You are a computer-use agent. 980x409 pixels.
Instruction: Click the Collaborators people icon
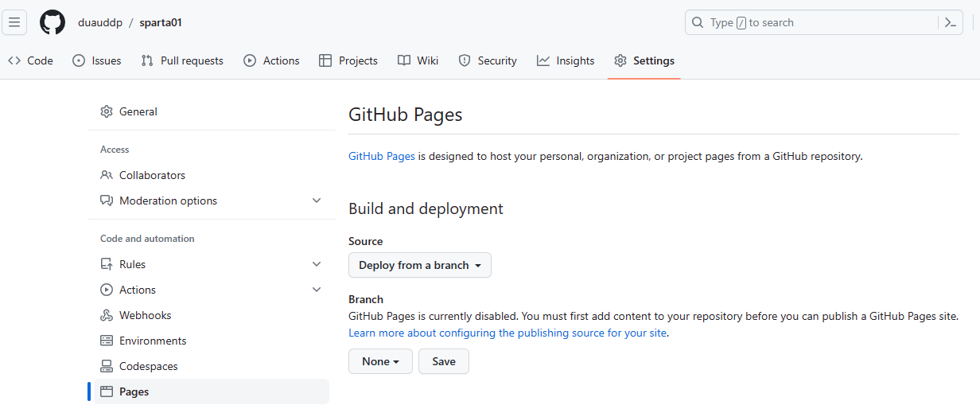pos(107,175)
